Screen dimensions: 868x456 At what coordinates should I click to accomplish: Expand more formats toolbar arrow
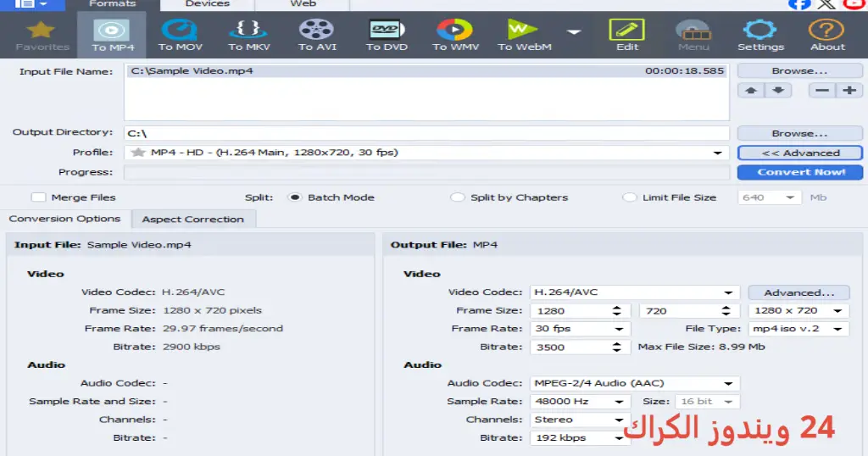[574, 32]
